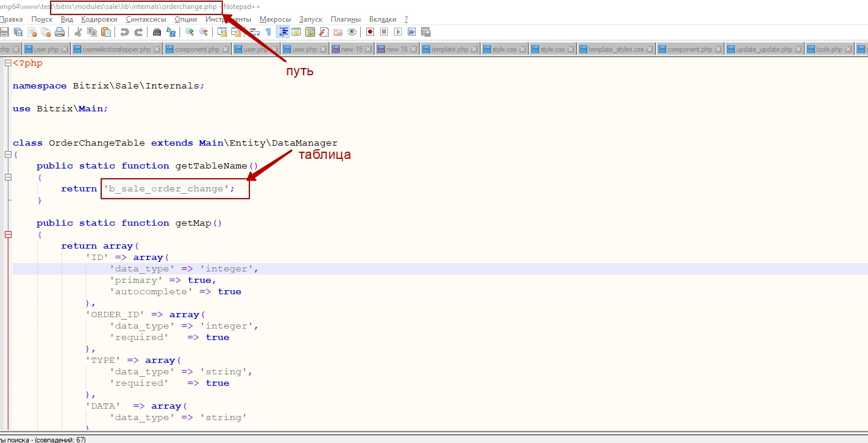Collapse the OrderChangeTable class fold marker
868x443 pixels.
coord(8,155)
